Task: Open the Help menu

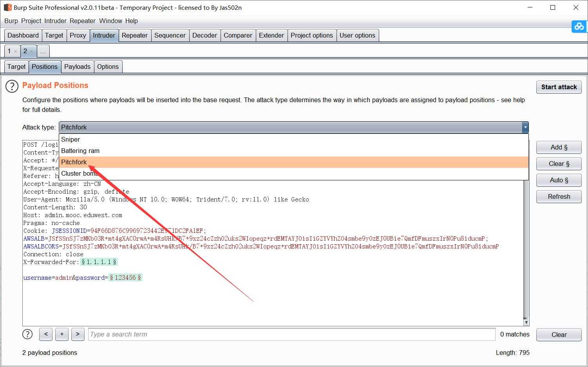Action: click(x=132, y=21)
